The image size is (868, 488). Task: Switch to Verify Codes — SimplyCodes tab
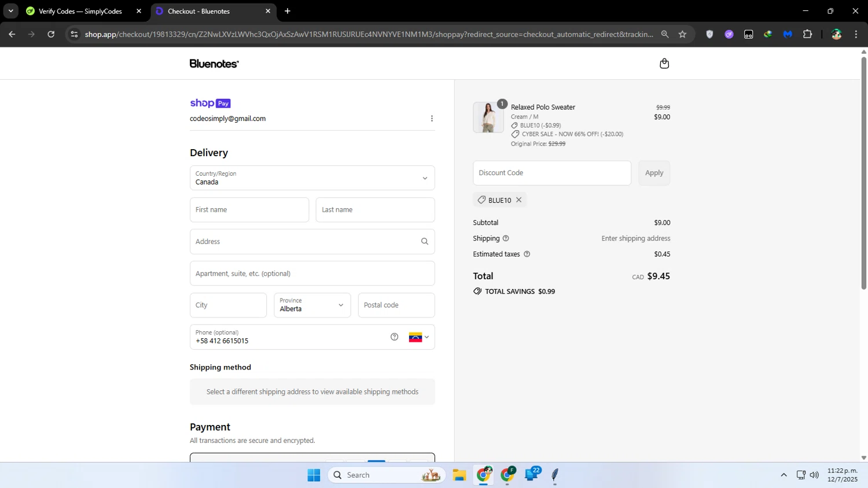click(x=80, y=11)
